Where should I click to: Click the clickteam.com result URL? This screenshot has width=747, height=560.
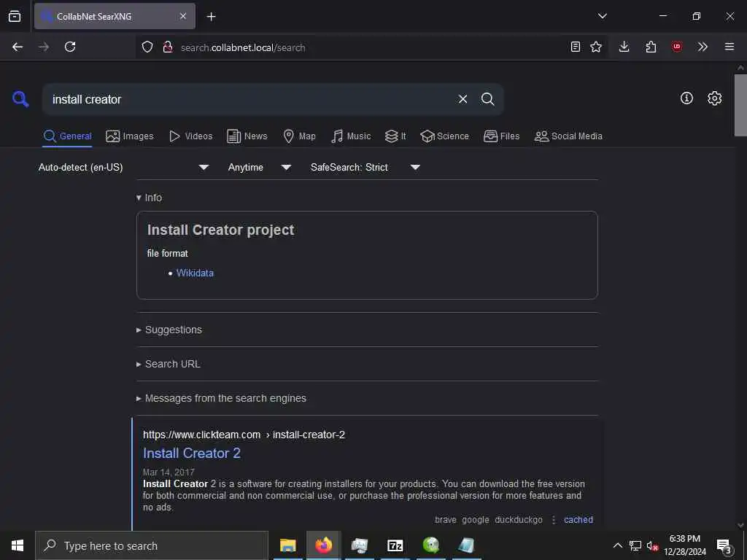(x=244, y=435)
